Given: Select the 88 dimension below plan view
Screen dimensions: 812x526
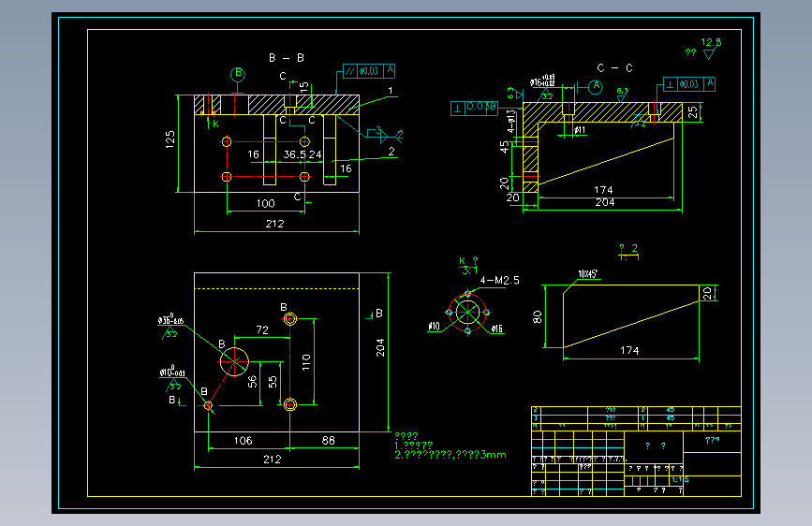Looking at the screenshot, I should (329, 441).
